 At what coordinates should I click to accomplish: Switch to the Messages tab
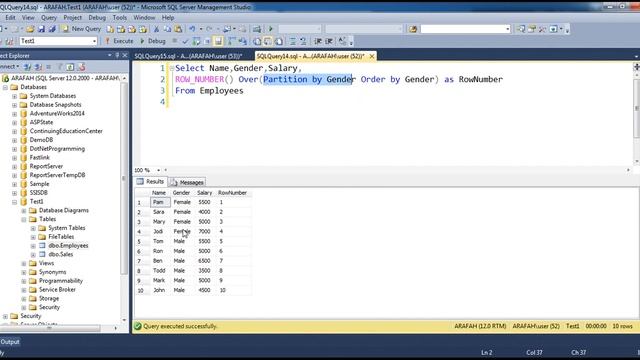tap(187, 182)
